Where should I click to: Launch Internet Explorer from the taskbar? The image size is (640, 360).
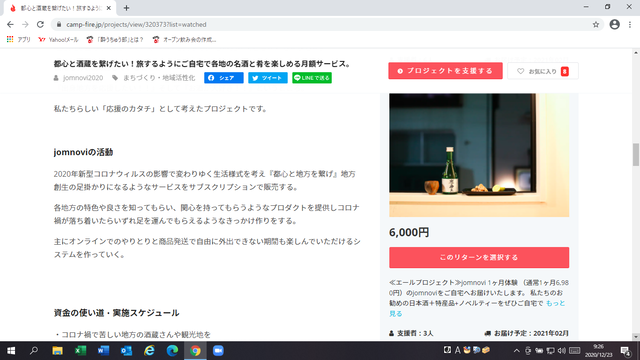tap(149, 351)
